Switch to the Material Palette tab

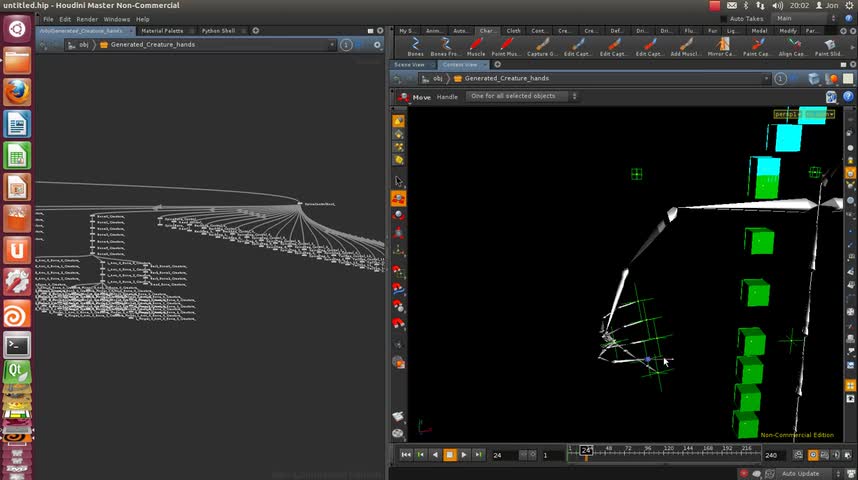pyautogui.click(x=161, y=31)
